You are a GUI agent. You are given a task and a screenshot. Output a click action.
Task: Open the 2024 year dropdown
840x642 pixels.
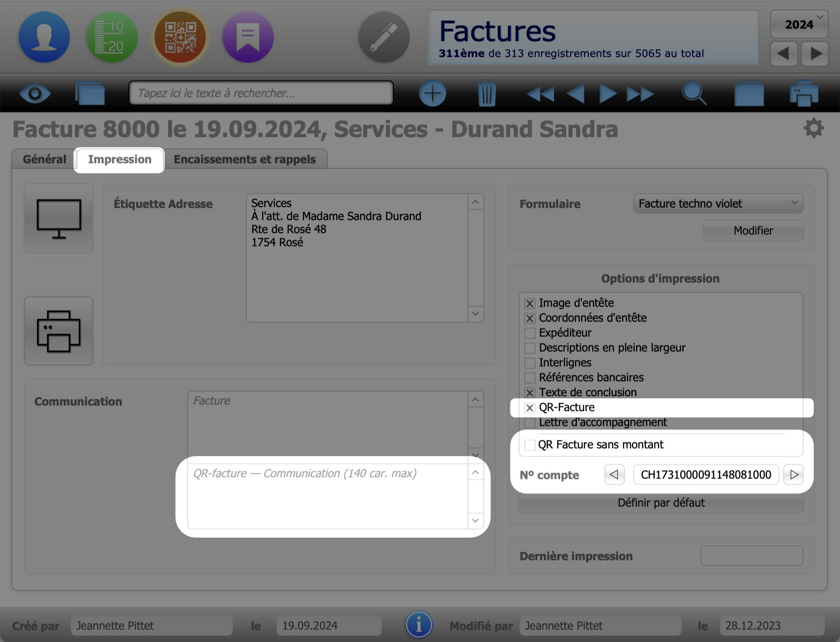(799, 24)
